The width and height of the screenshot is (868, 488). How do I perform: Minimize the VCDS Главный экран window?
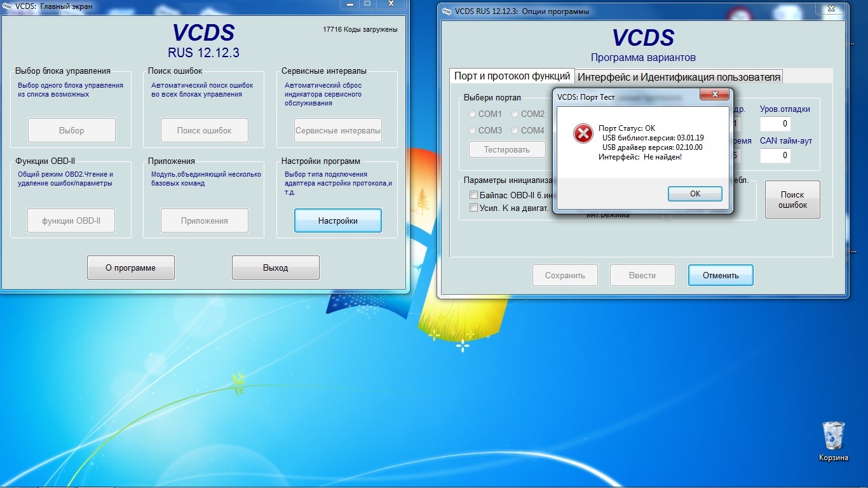pos(349,4)
